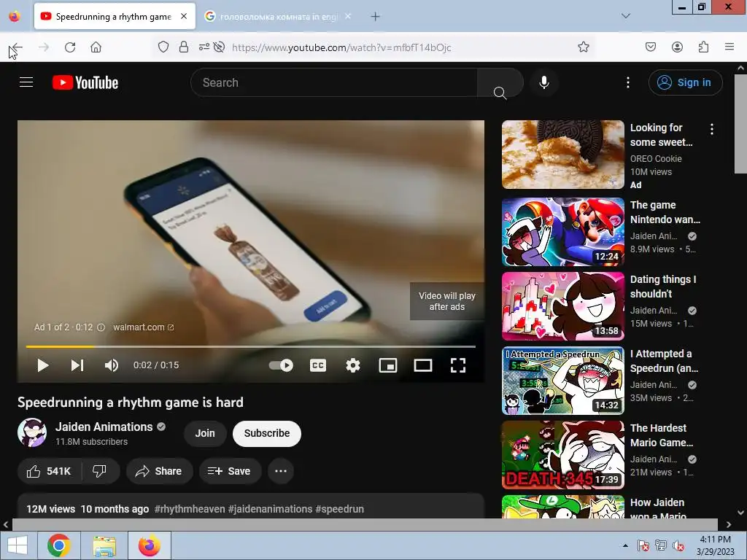
Task: Open options for the OREO Cookie ad
Action: 712,129
